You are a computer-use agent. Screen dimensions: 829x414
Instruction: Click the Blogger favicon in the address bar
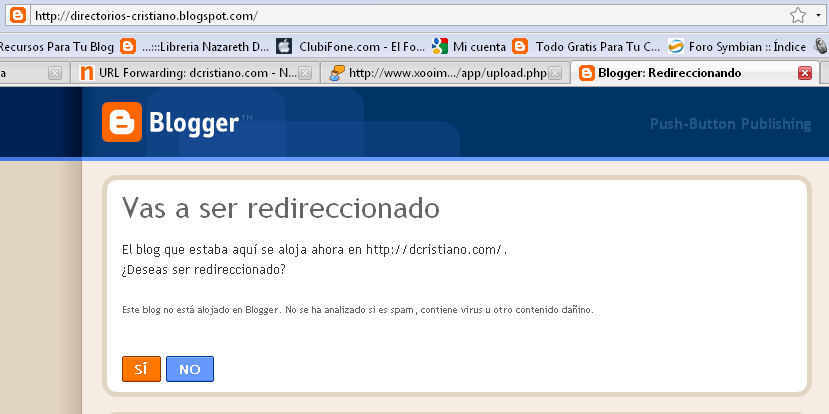pos(18,15)
